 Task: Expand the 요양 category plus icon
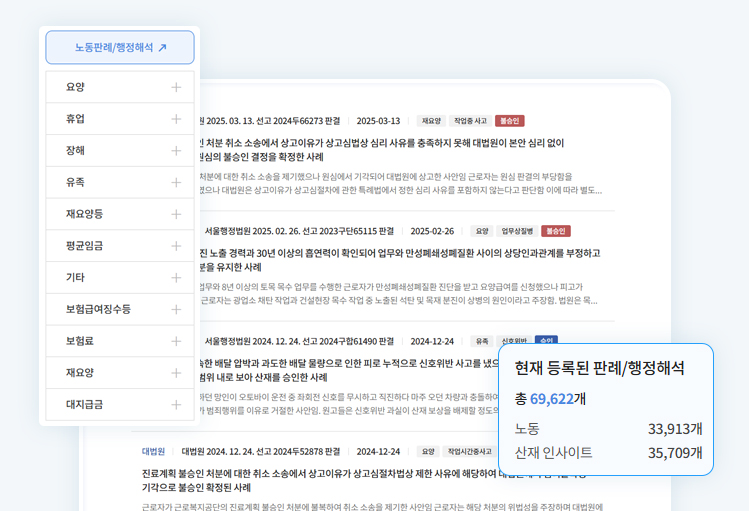click(176, 87)
